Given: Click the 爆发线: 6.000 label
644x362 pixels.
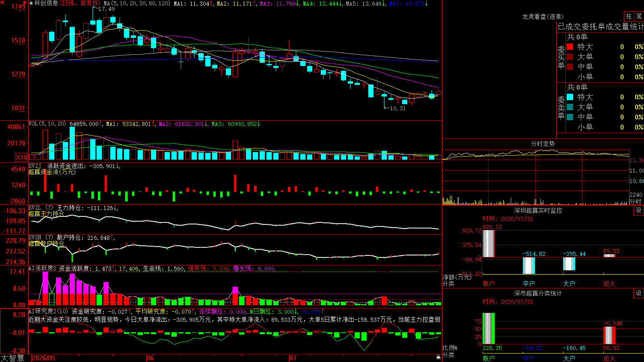Looking at the screenshot, I should (x=254, y=269).
